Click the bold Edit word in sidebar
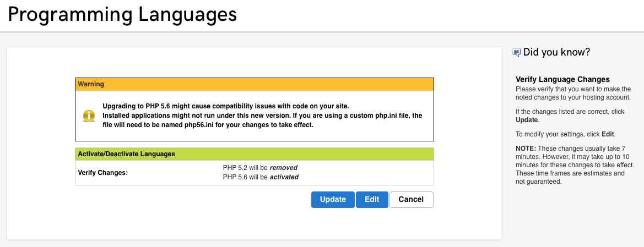The image size is (644, 247). 608,134
